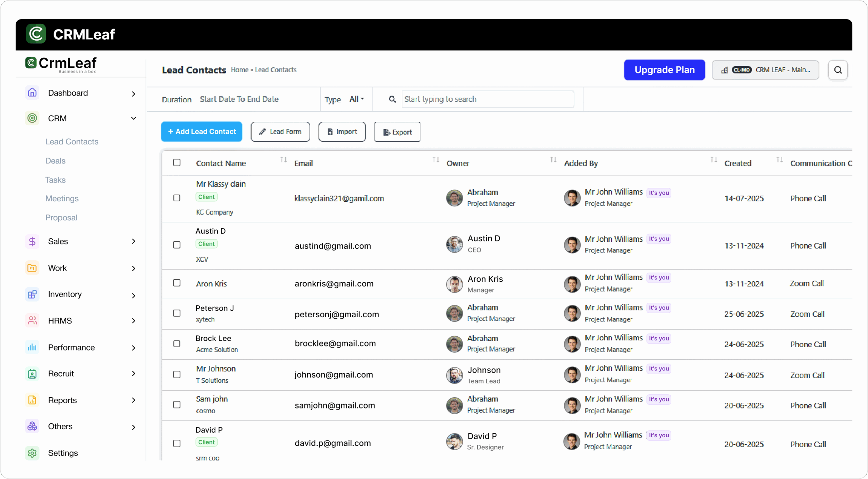Select the Brock Lee row checkbox

177,344
